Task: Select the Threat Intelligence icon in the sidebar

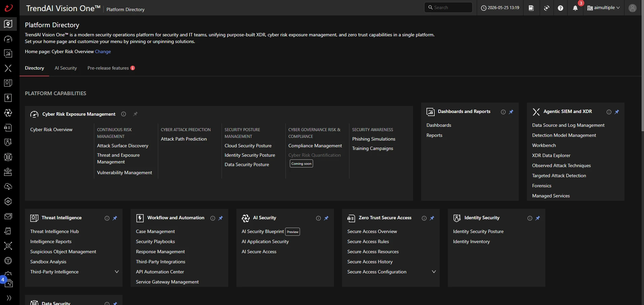Action: (x=8, y=83)
